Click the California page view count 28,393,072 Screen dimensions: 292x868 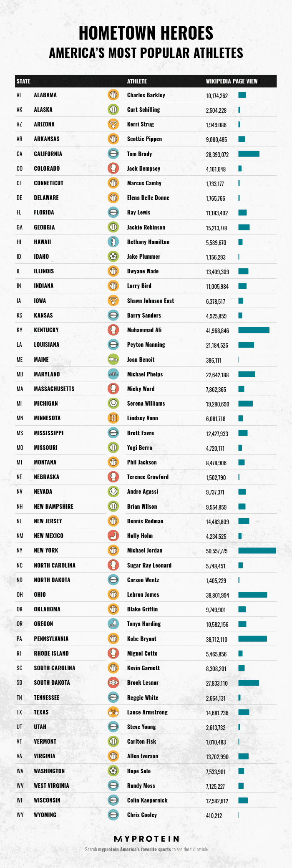click(217, 154)
